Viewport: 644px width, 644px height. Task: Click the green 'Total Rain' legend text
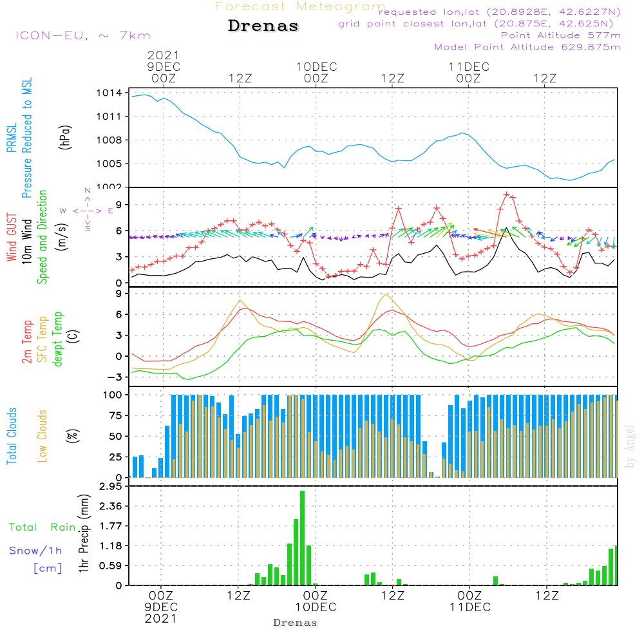pyautogui.click(x=43, y=527)
